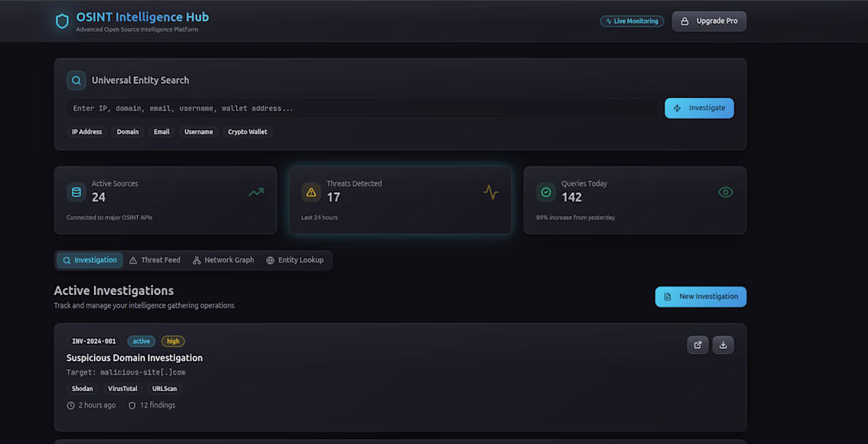Screen dimensions: 868x444
Task: Click the magnifier icon beside Universal Entity Search
Action: 77,80
